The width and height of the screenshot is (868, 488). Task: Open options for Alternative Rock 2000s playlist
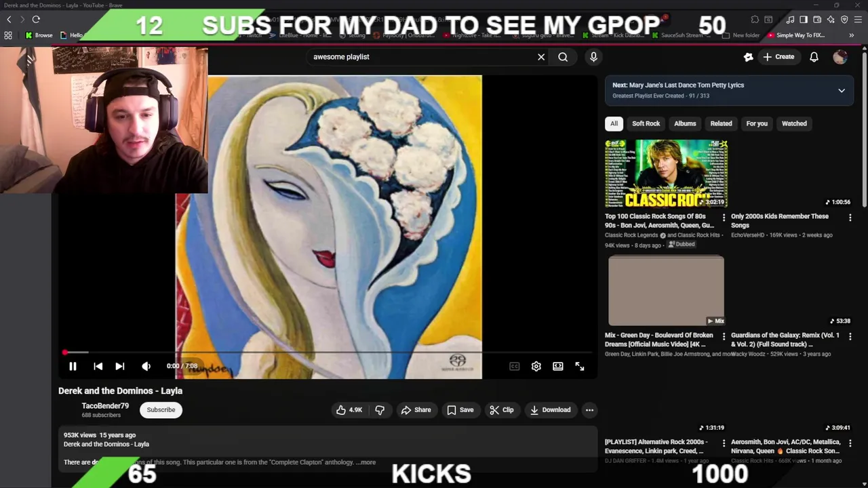coord(724,443)
